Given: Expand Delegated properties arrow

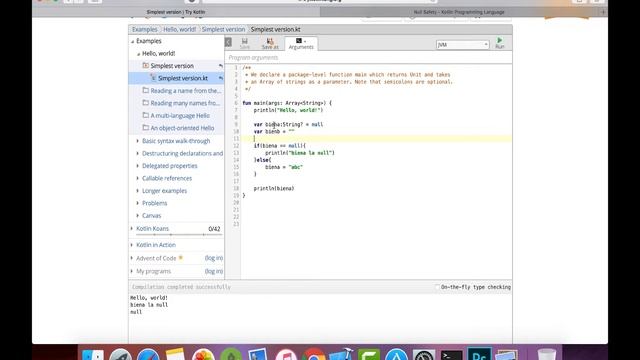Looking at the screenshot, I should tap(138, 166).
